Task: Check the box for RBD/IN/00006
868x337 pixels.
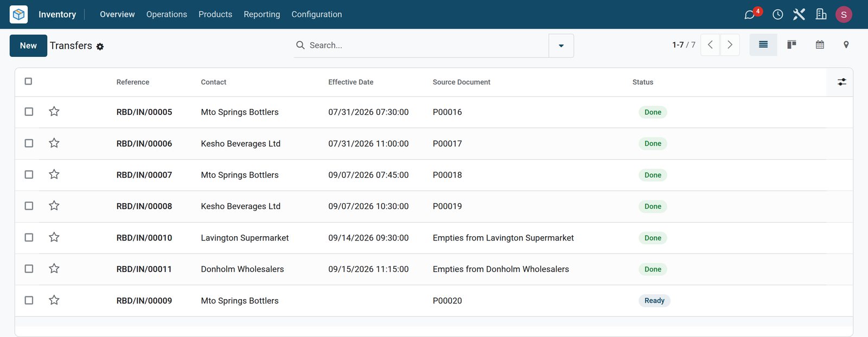Action: (x=29, y=143)
